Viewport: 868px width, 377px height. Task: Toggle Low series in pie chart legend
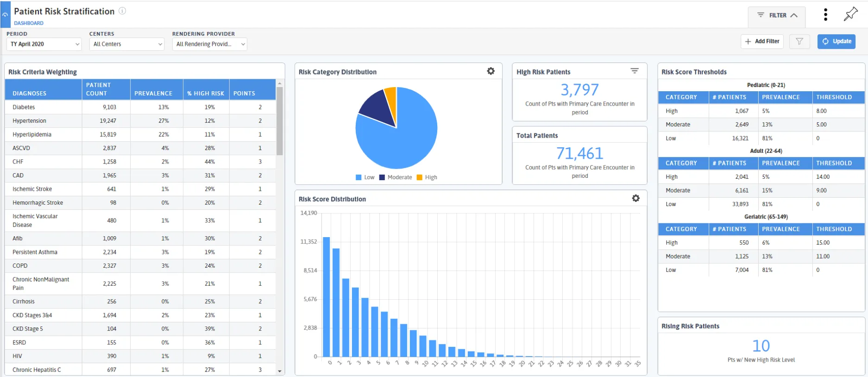point(365,177)
